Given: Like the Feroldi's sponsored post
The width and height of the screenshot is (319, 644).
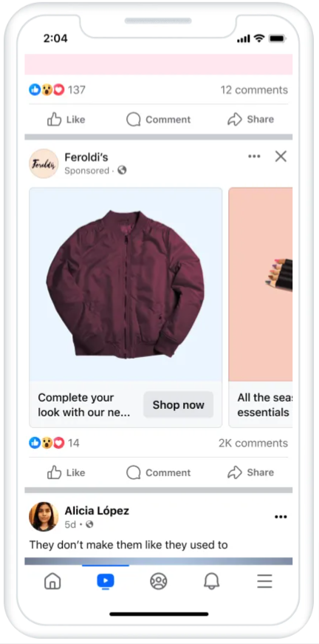Looking at the screenshot, I should coord(66,472).
